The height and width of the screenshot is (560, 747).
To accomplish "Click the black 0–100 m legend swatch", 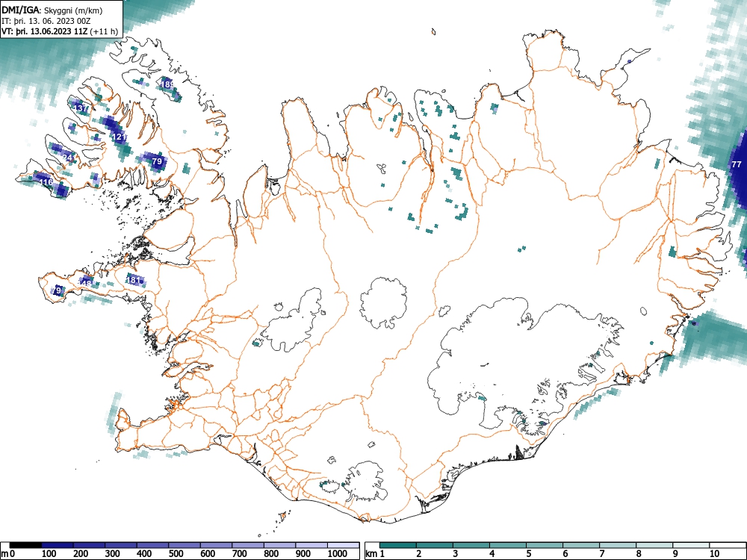I will [25, 545].
